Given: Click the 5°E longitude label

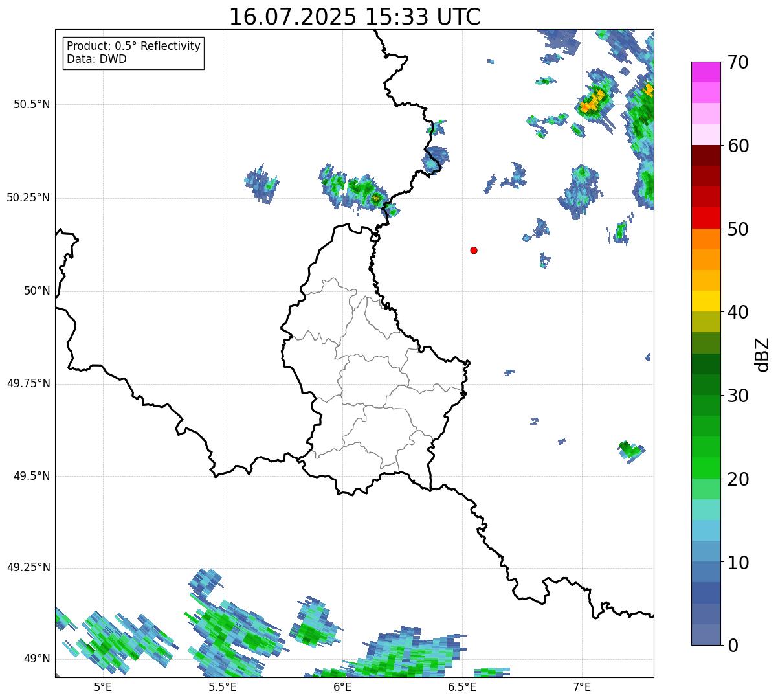Looking at the screenshot, I should tap(103, 687).
